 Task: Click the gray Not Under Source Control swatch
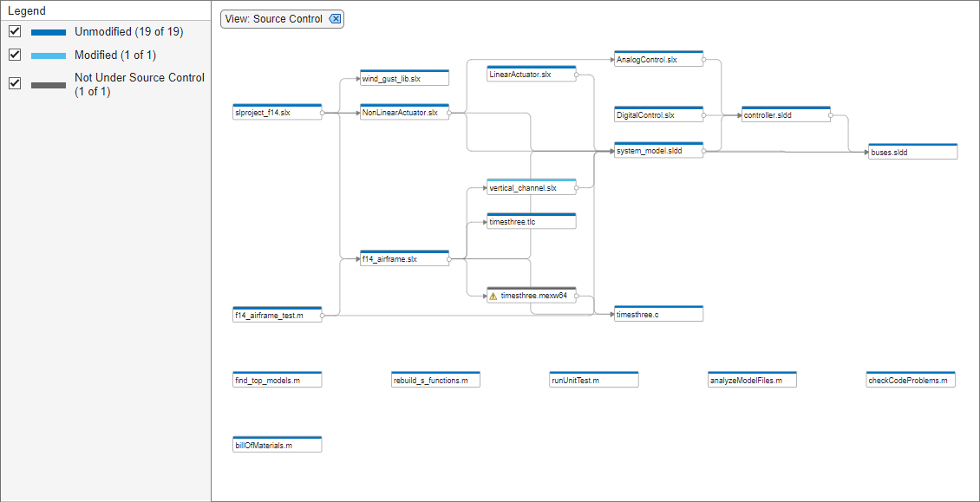coord(49,85)
